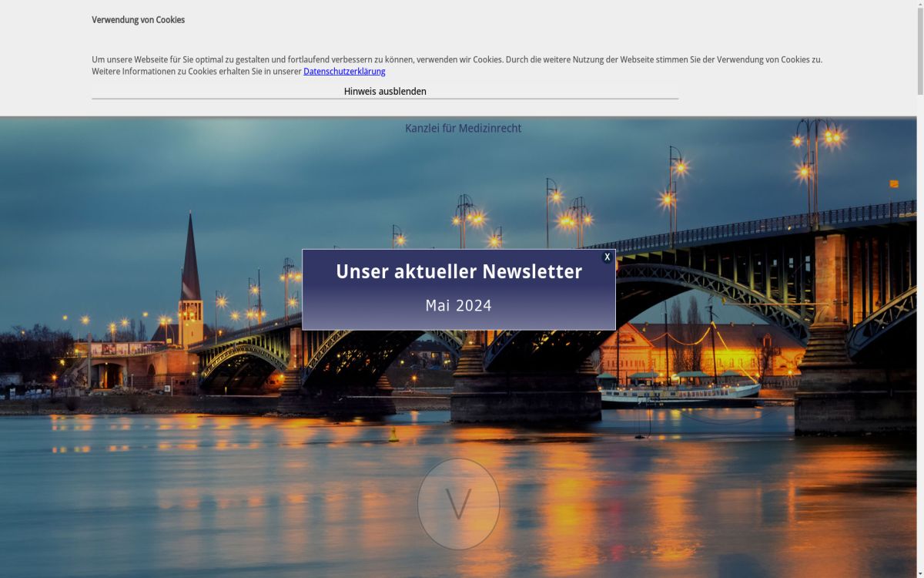The width and height of the screenshot is (924, 578).
Task: Click the line beneath Hinweis ausblenden
Action: (385, 99)
